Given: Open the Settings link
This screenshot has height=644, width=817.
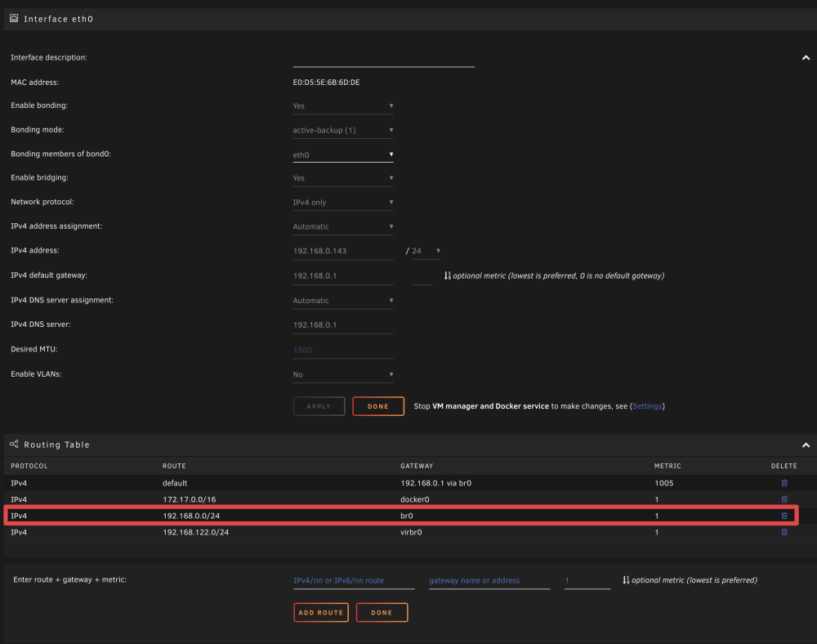Looking at the screenshot, I should tap(647, 406).
